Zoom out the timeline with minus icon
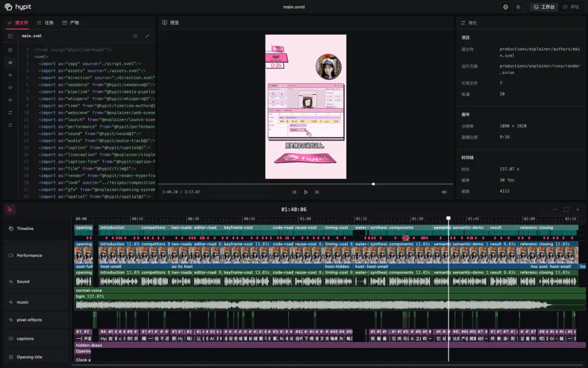This screenshot has width=588, height=368. [x=555, y=209]
